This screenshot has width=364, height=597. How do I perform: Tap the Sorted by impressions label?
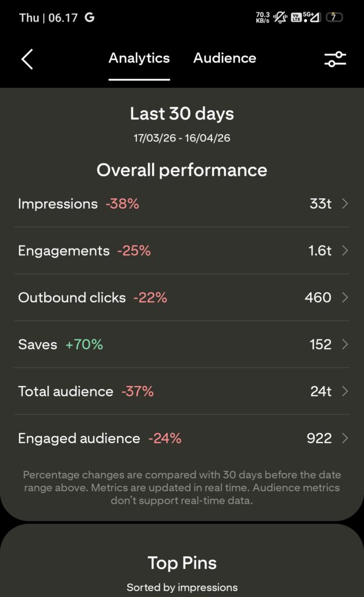182,587
